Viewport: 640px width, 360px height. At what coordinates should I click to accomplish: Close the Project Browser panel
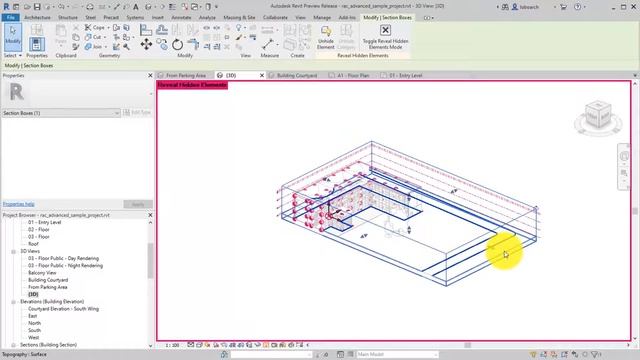click(150, 215)
